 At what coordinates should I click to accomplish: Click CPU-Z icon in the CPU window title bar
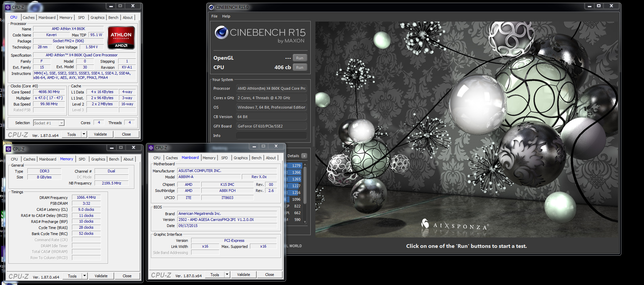click(x=8, y=7)
